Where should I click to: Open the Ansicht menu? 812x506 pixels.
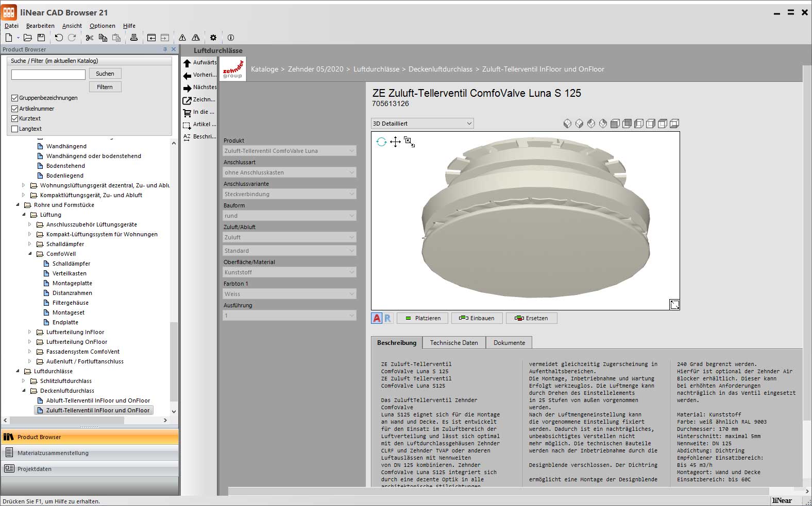tap(72, 26)
